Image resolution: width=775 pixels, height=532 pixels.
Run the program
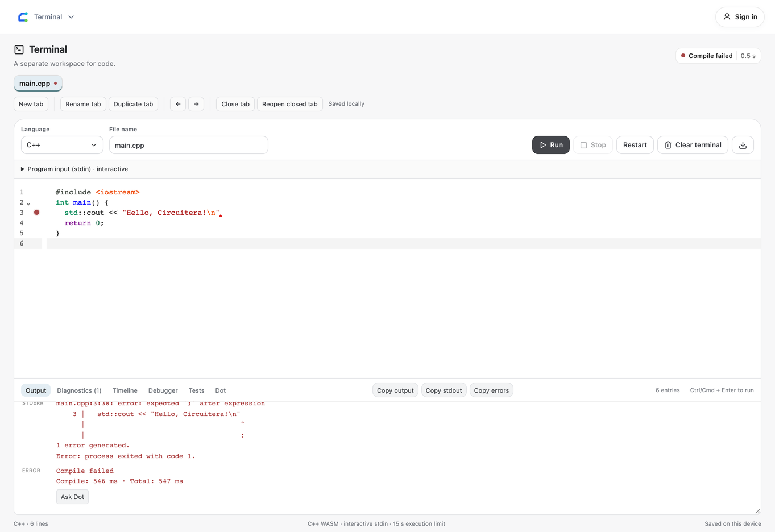click(551, 145)
